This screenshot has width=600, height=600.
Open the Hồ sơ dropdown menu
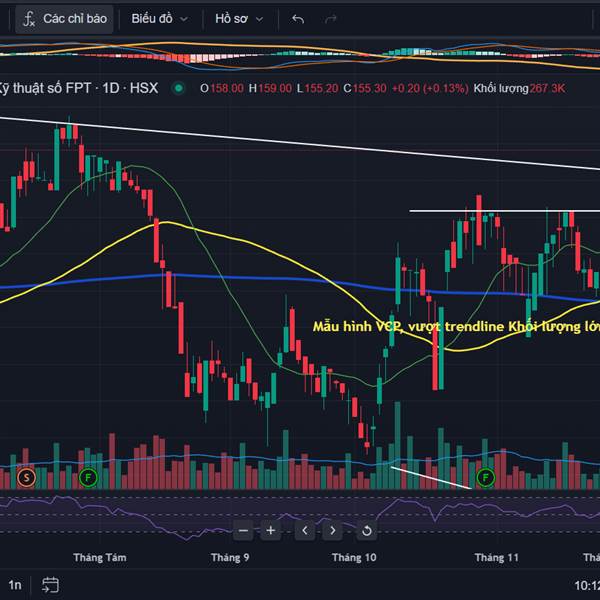tap(239, 19)
